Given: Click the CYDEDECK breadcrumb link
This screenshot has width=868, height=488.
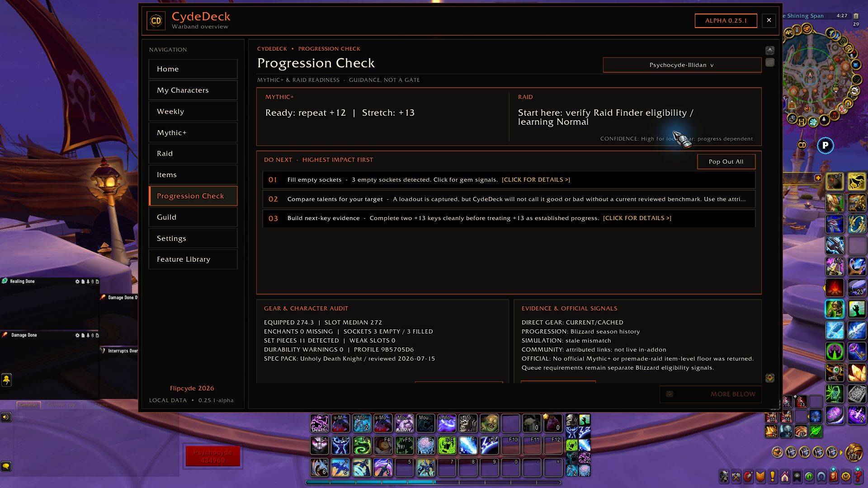Looking at the screenshot, I should point(272,49).
